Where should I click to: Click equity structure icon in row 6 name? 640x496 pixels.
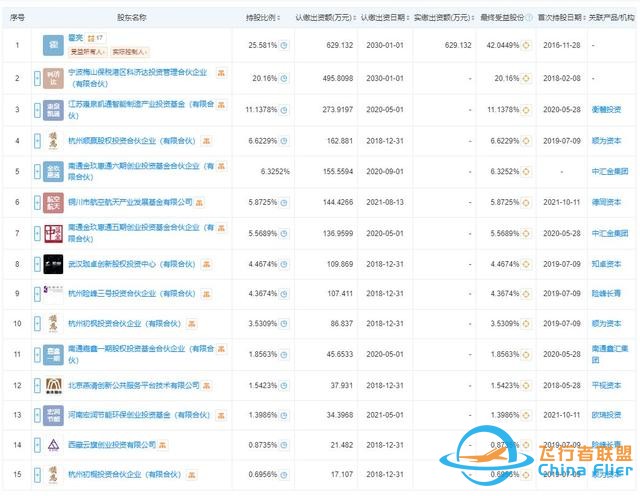199,202
